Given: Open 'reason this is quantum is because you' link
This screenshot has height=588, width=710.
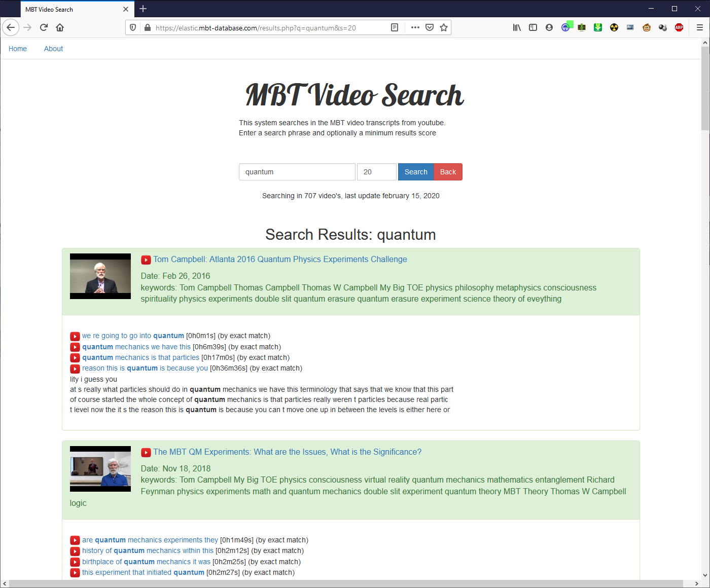Looking at the screenshot, I should [x=145, y=368].
